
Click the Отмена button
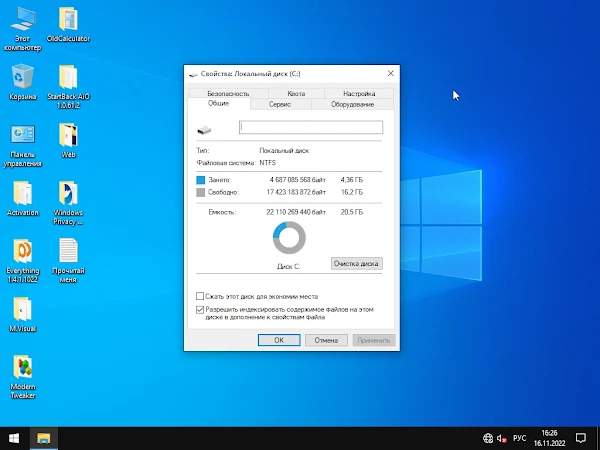326,340
